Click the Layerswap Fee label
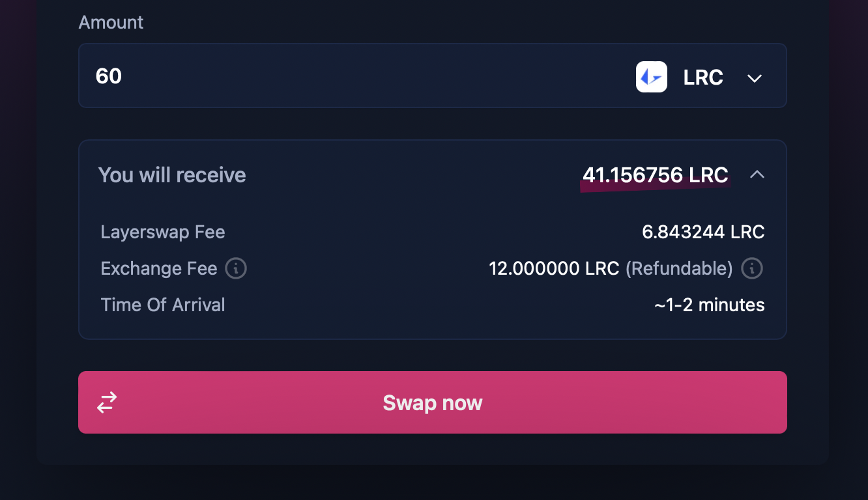Viewport: 868px width, 500px height. (163, 232)
